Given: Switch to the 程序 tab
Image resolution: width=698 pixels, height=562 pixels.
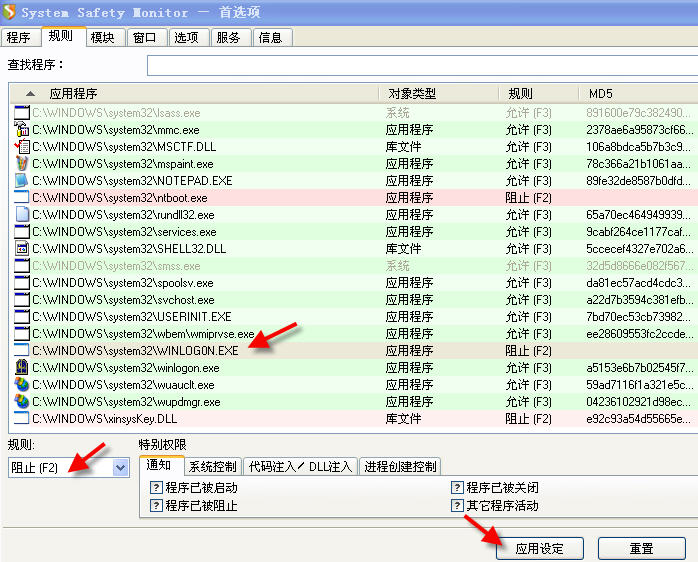Looking at the screenshot, I should point(19,37).
